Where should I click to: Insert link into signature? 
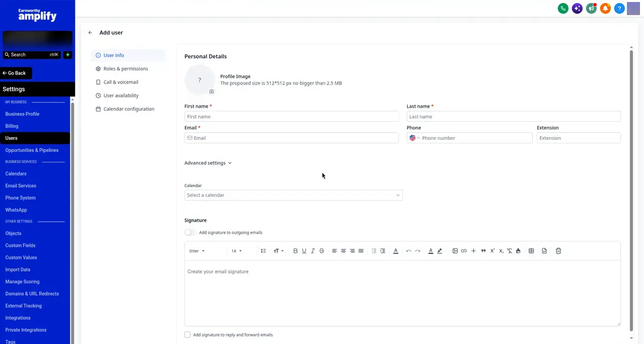click(x=464, y=251)
